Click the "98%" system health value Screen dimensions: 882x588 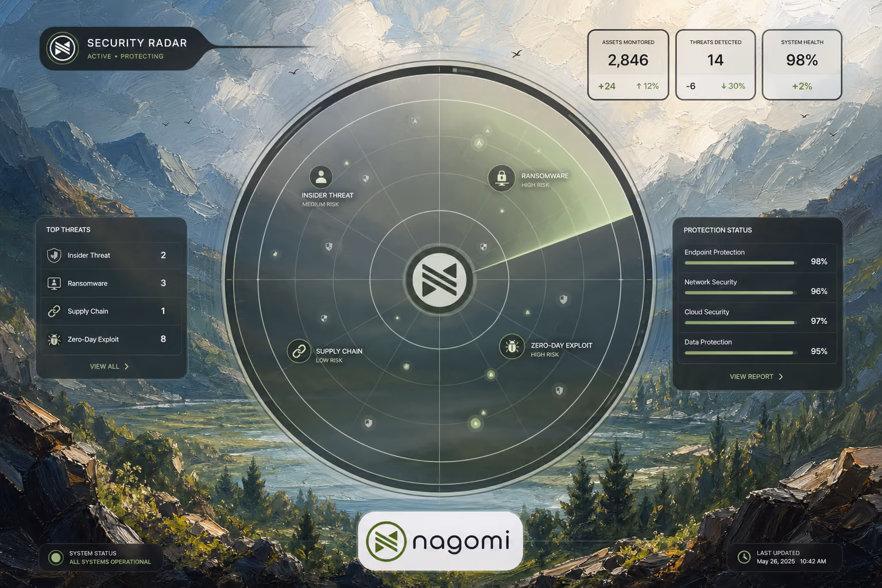tap(802, 60)
